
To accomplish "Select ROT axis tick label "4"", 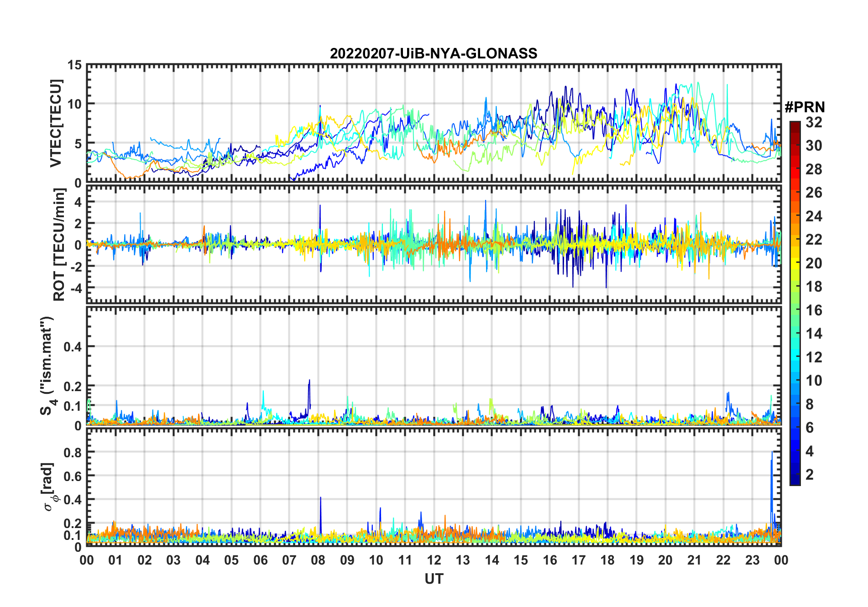I will pyautogui.click(x=78, y=202).
